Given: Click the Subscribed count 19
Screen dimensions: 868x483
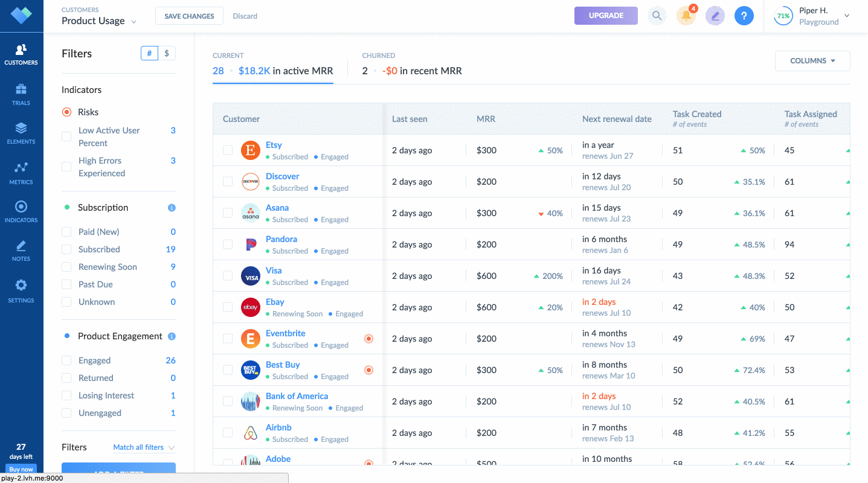Looking at the screenshot, I should coord(170,249).
